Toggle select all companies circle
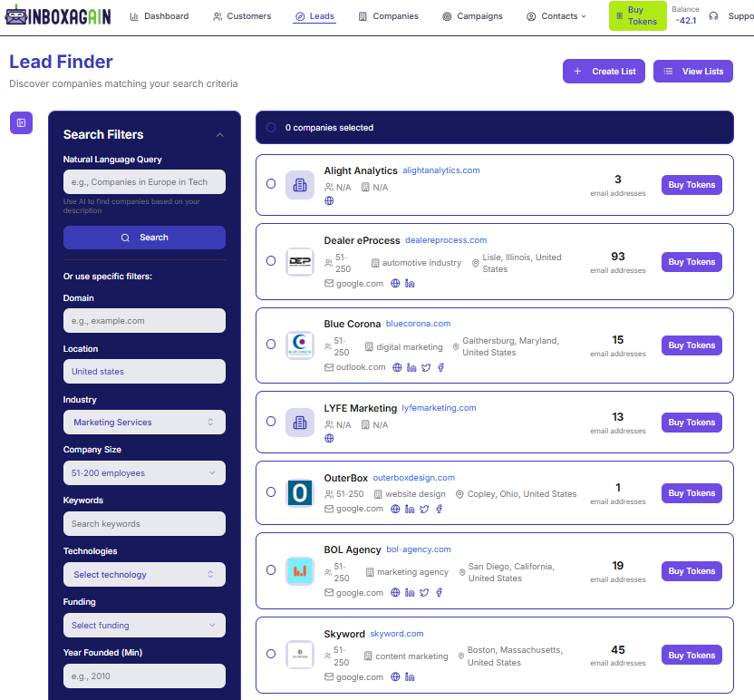Image resolution: width=754 pixels, height=700 pixels. pos(271,128)
